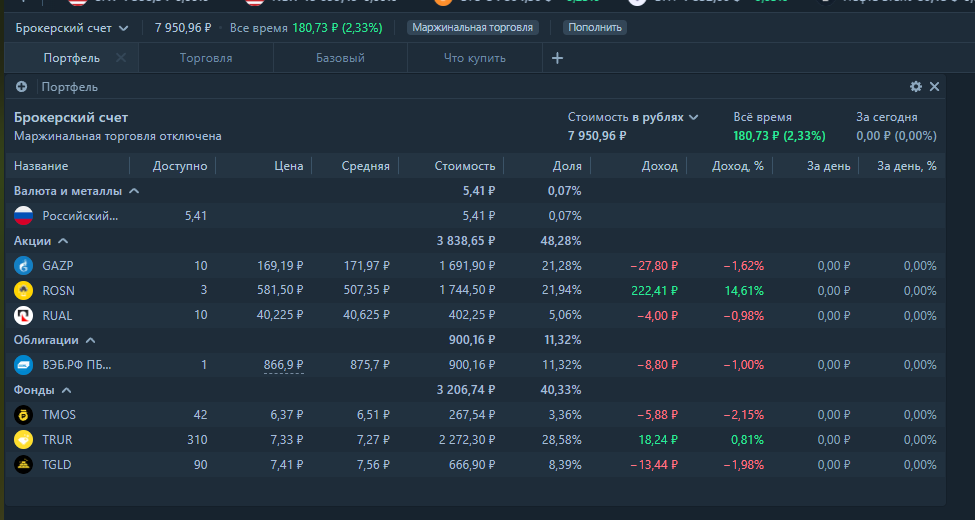The height and width of the screenshot is (520, 975).
Task: Collapse the Акции group
Action: coord(63,241)
